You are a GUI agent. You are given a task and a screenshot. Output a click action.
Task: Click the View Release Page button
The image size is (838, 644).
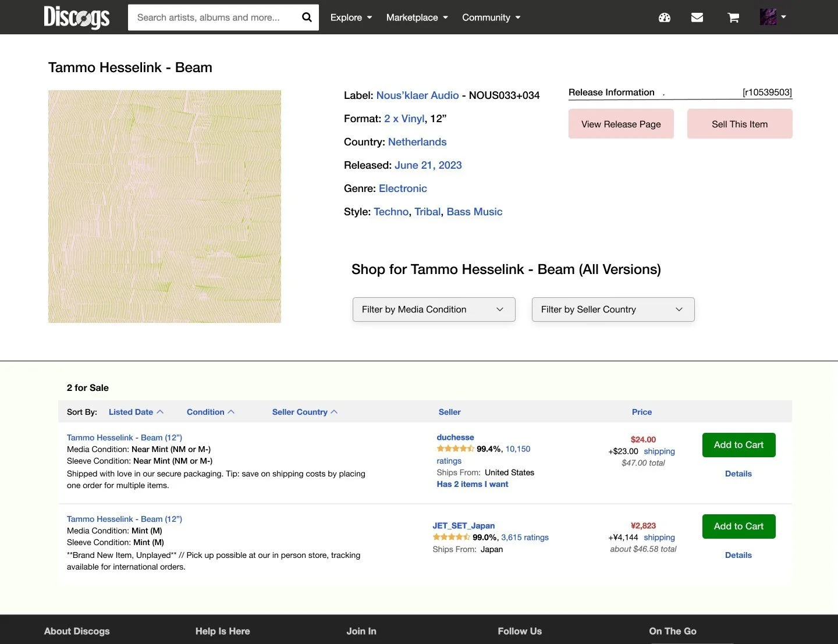pyautogui.click(x=621, y=124)
